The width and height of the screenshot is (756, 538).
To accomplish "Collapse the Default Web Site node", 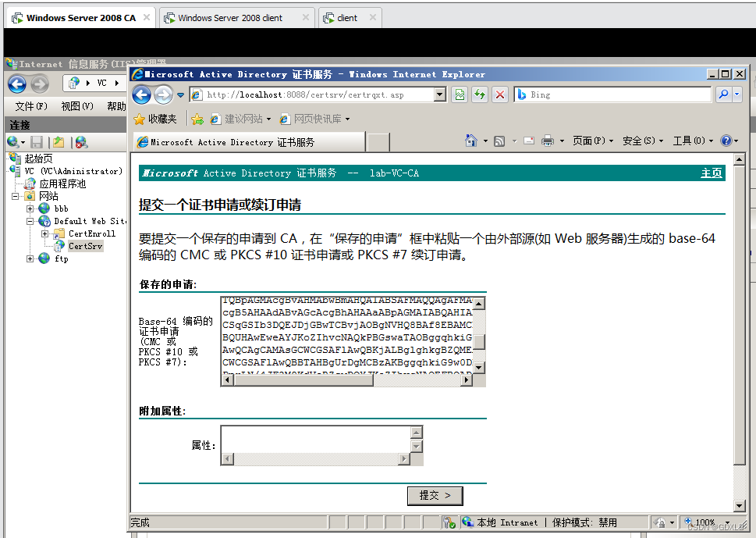I will (x=30, y=221).
